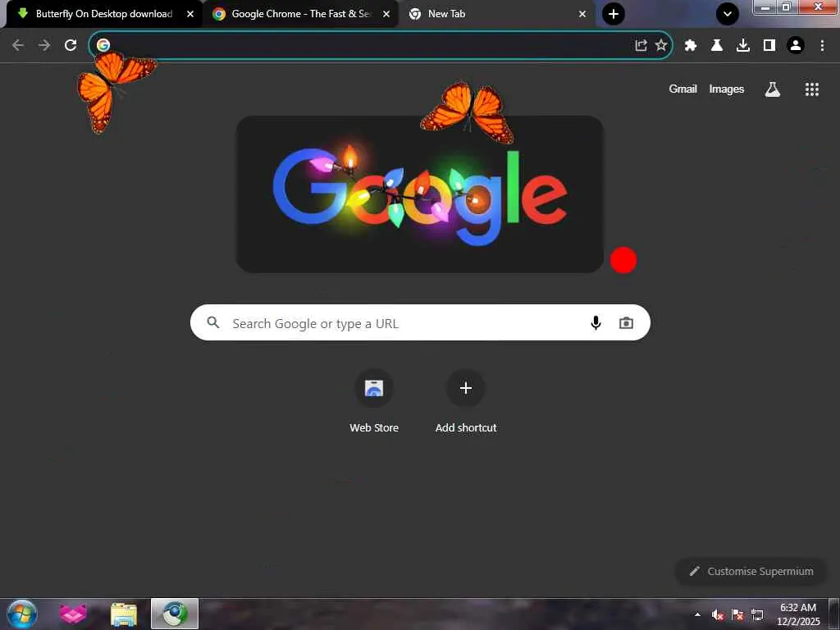This screenshot has width=840, height=630.
Task: Open Extensions puzzle icon
Action: (x=691, y=46)
